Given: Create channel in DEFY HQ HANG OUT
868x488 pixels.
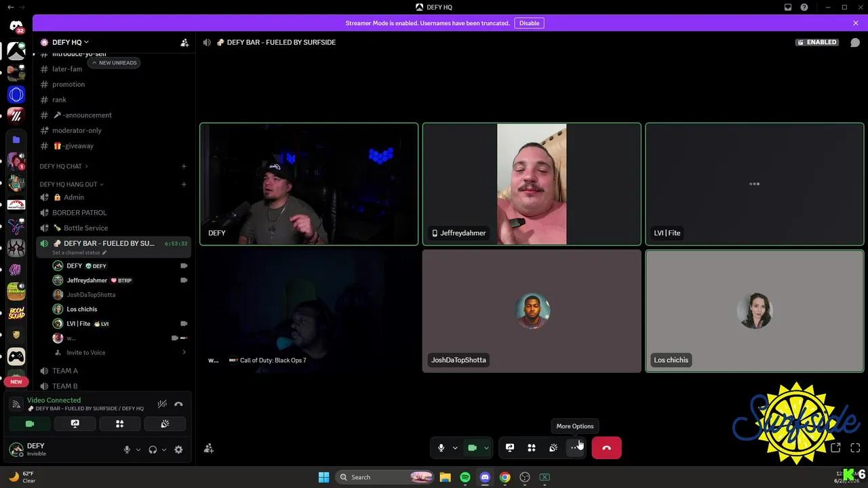Looking at the screenshot, I should (x=184, y=184).
